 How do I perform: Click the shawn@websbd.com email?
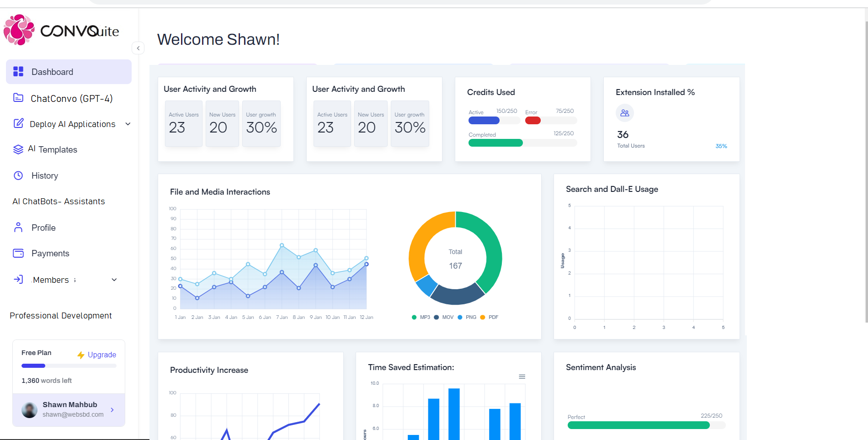point(73,414)
